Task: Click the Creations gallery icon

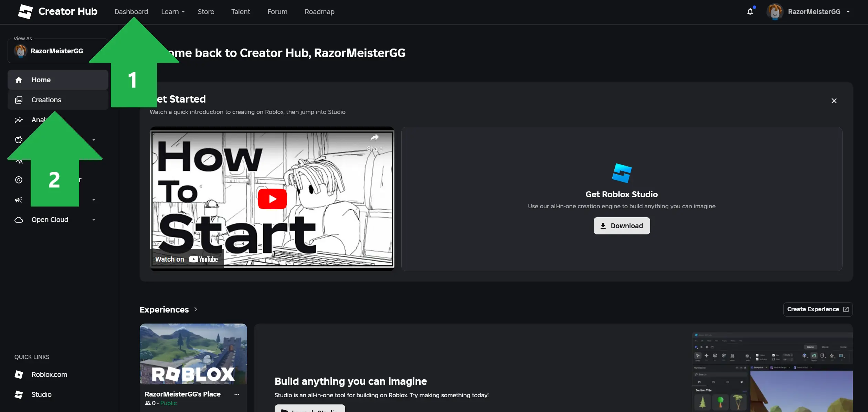Action: coord(19,100)
